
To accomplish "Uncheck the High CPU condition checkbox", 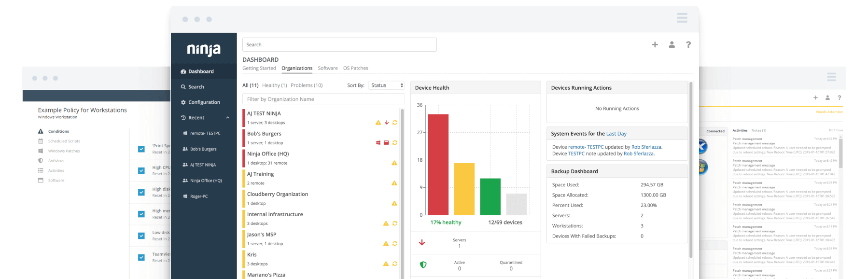I will [x=141, y=170].
